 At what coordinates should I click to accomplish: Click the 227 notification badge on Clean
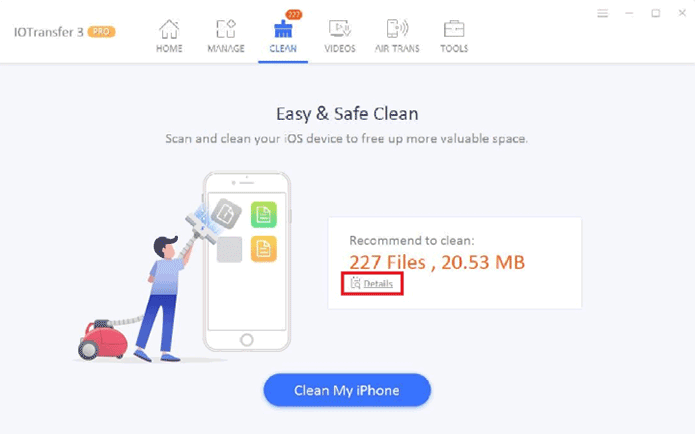[294, 15]
